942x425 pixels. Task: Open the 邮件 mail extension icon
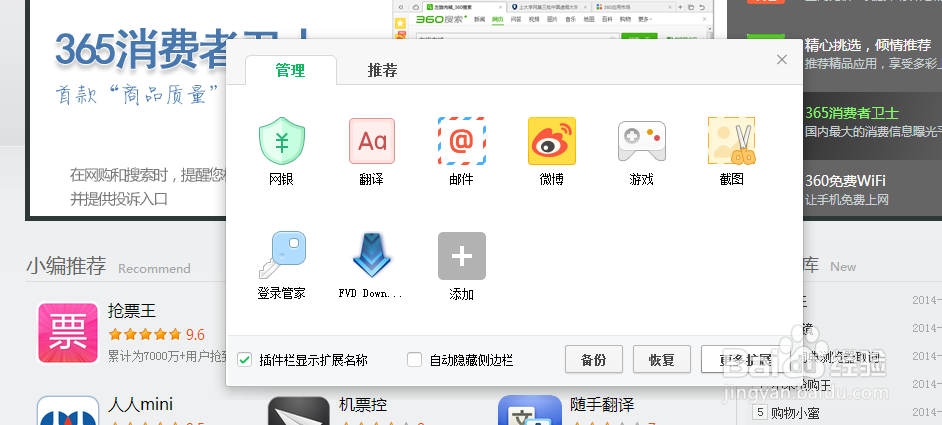click(461, 141)
